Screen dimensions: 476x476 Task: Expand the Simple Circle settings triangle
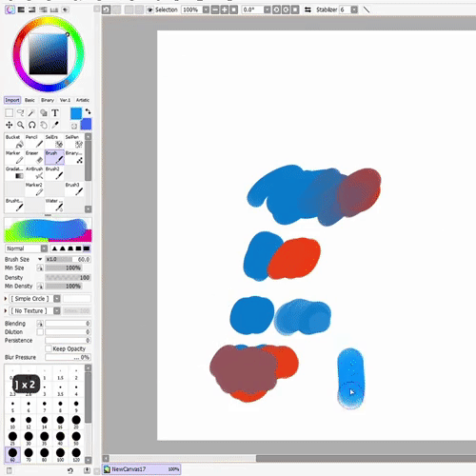[x=6, y=299]
